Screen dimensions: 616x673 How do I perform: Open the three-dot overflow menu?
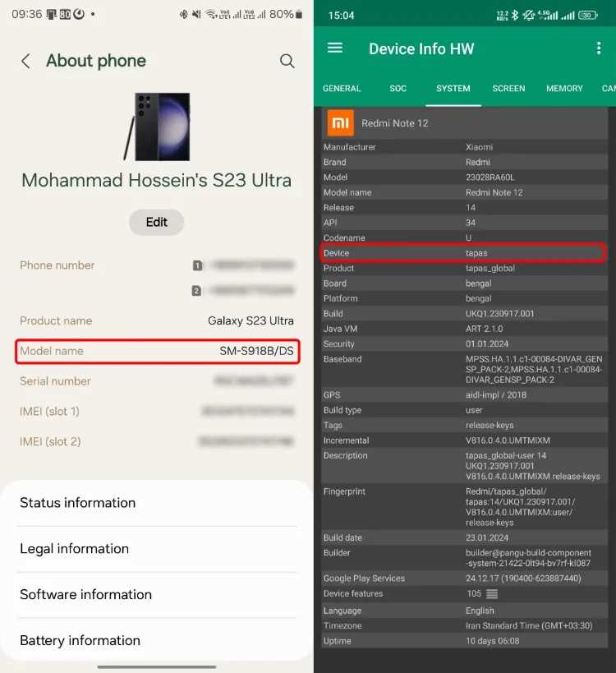point(598,48)
